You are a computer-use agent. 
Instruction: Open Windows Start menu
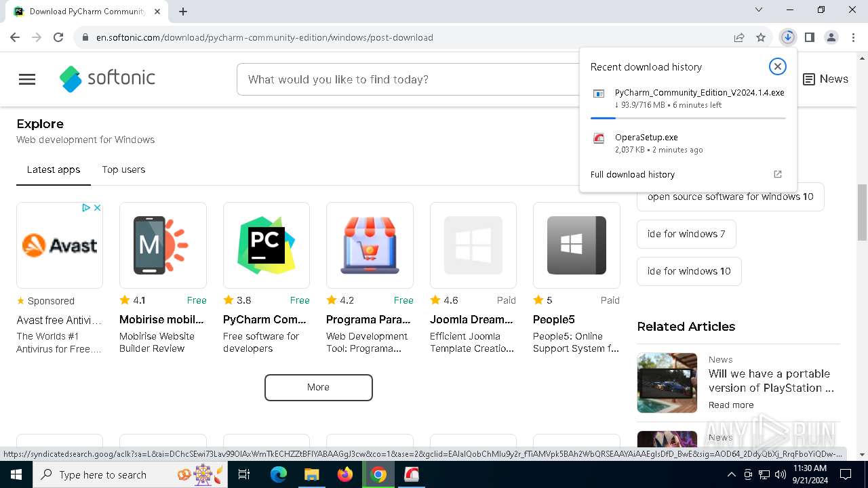coord(16,474)
